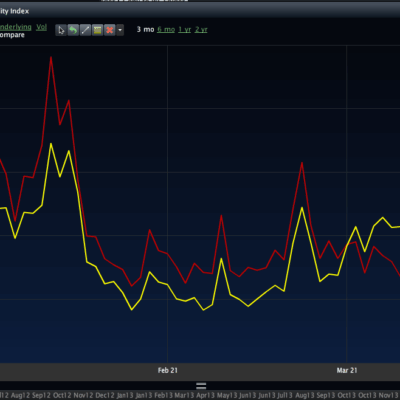The width and height of the screenshot is (400, 400).
Task: Click the Oct12 timeline label
Action: click(x=62, y=396)
